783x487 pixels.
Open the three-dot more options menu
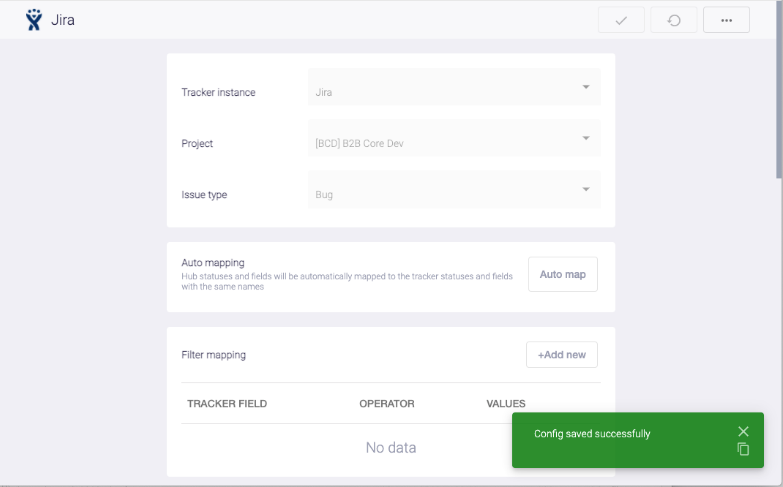[x=726, y=20]
